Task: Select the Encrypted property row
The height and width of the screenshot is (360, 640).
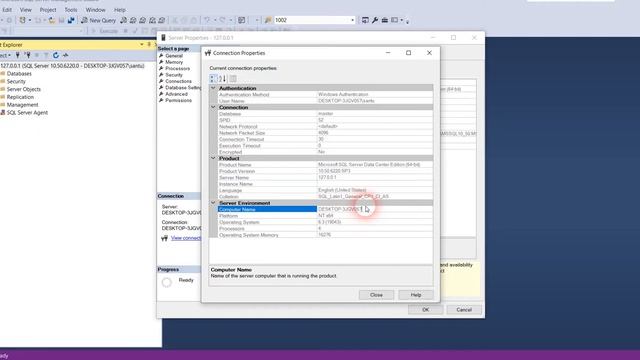Action: 325,152
